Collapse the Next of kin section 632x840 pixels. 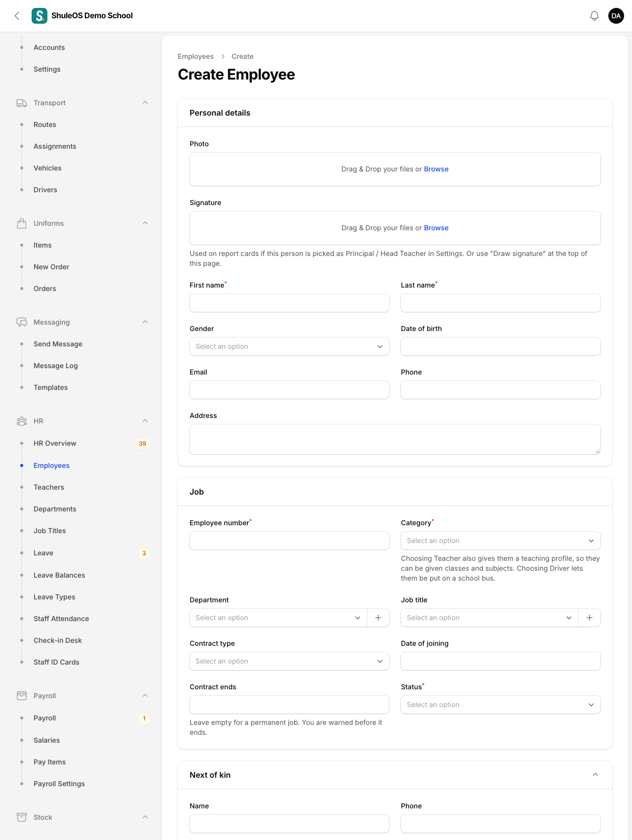(x=595, y=775)
